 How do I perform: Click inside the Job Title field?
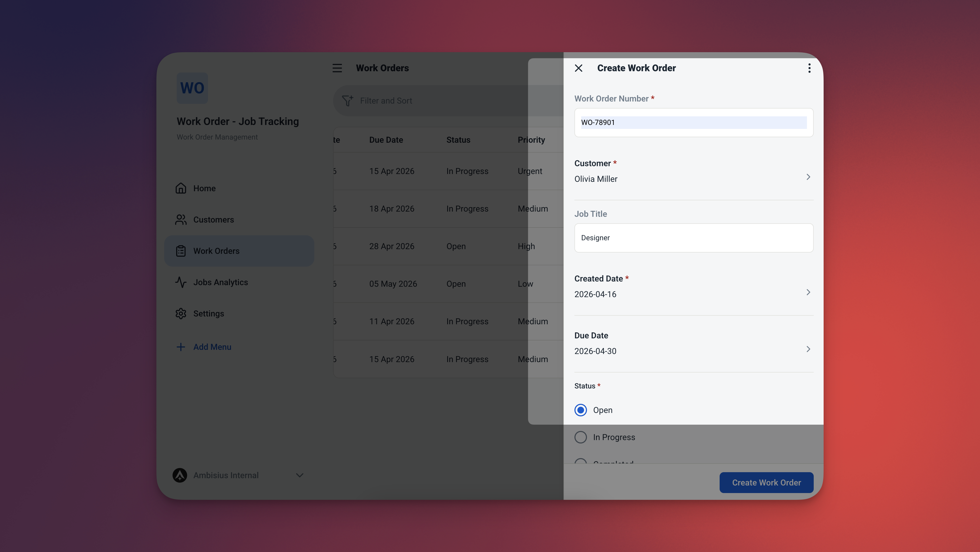point(694,238)
